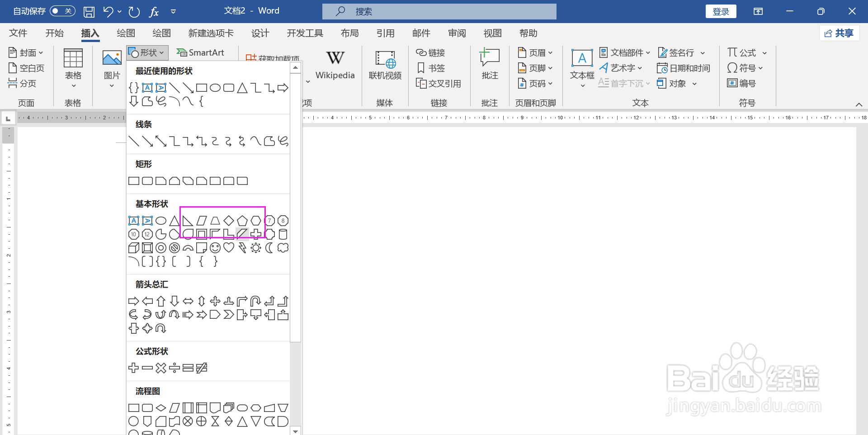Click the Save icon in title bar
The width and height of the screenshot is (868, 435).
pos(89,12)
